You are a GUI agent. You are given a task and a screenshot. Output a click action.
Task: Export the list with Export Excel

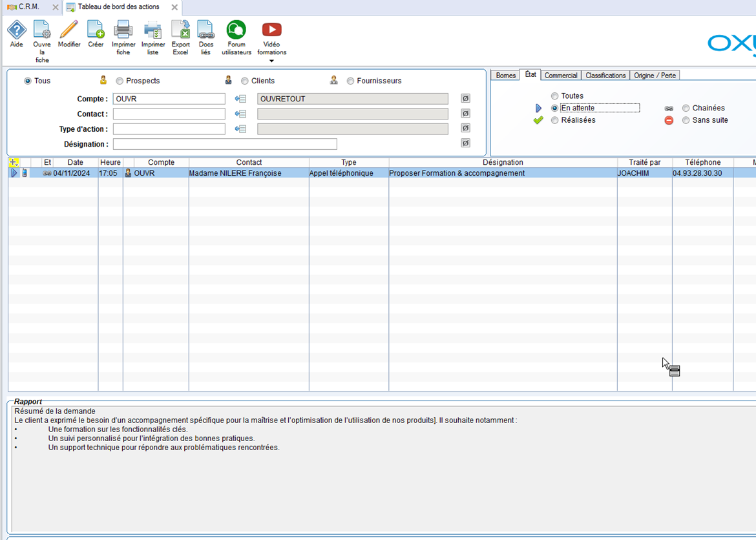[x=180, y=30]
